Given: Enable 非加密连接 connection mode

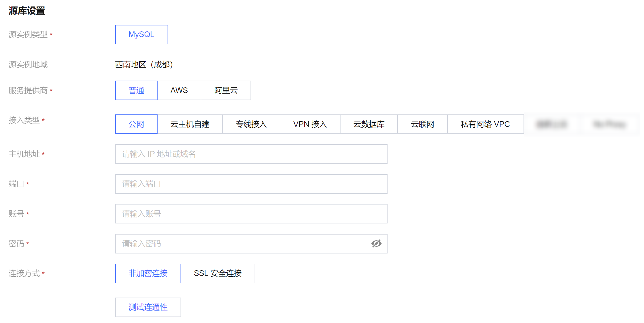Looking at the screenshot, I should 148,273.
